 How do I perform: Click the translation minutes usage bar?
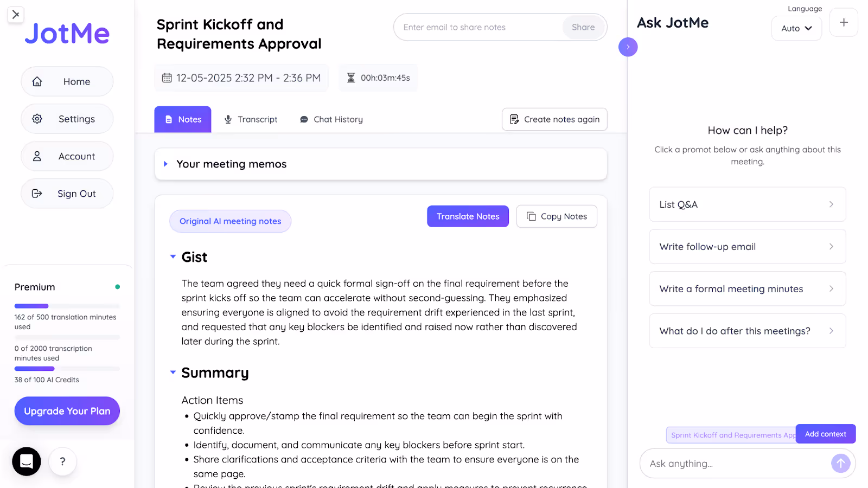coord(67,306)
